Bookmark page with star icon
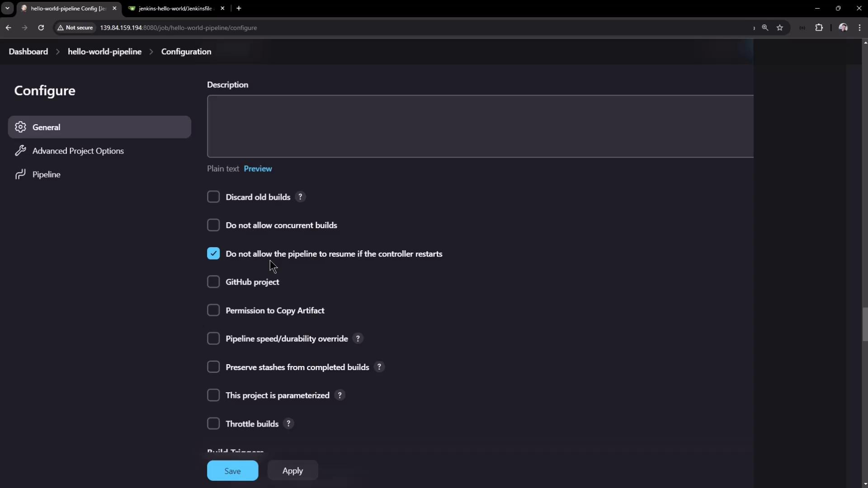Image resolution: width=868 pixels, height=488 pixels. click(780, 28)
